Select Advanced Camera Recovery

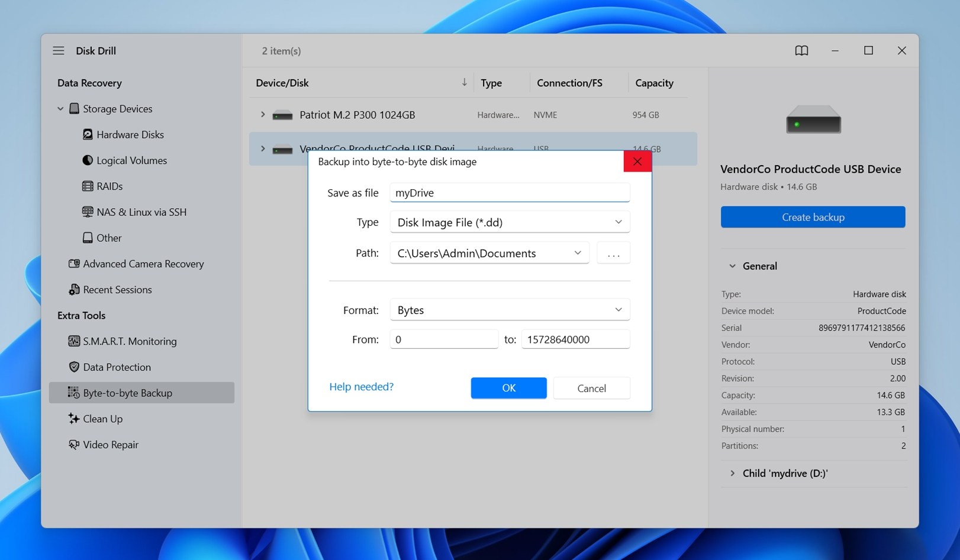pyautogui.click(x=143, y=264)
